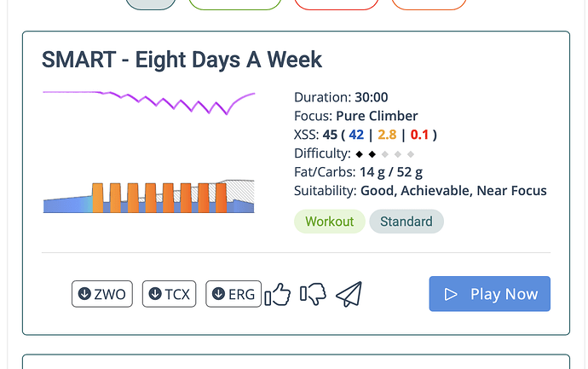
Task: Click the orange 2.8 XSS value
Action: coord(387,135)
